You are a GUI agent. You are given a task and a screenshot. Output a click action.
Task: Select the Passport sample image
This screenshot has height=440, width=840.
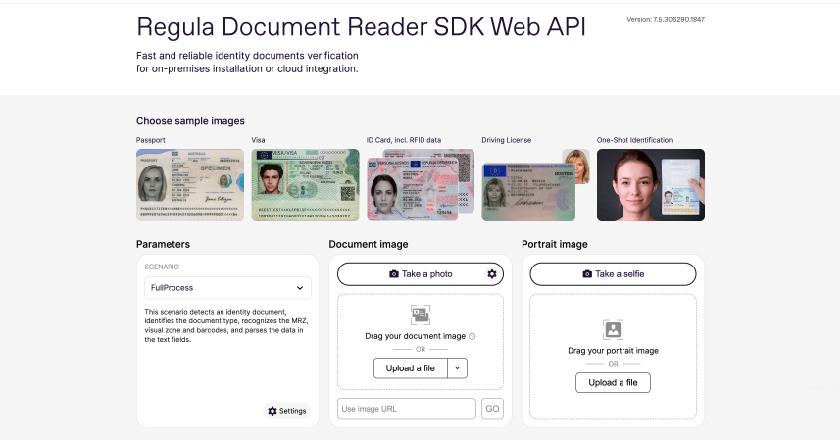pyautogui.click(x=190, y=185)
